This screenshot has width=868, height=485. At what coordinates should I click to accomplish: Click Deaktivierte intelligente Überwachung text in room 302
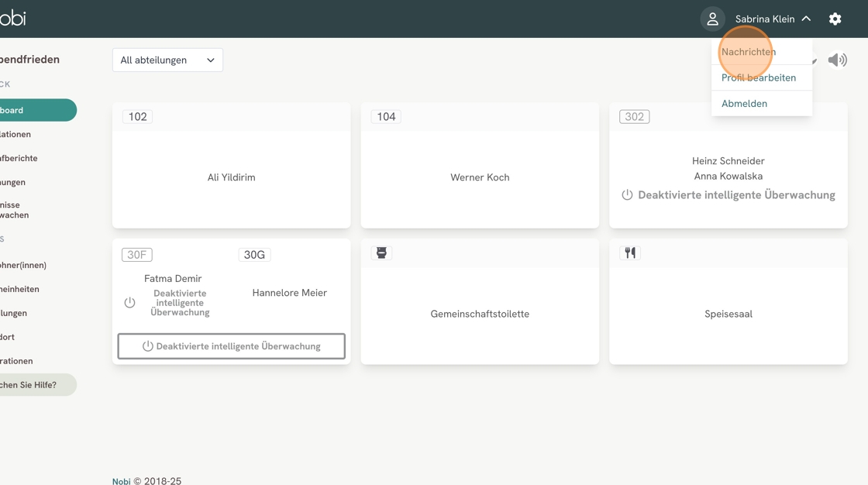coord(736,195)
